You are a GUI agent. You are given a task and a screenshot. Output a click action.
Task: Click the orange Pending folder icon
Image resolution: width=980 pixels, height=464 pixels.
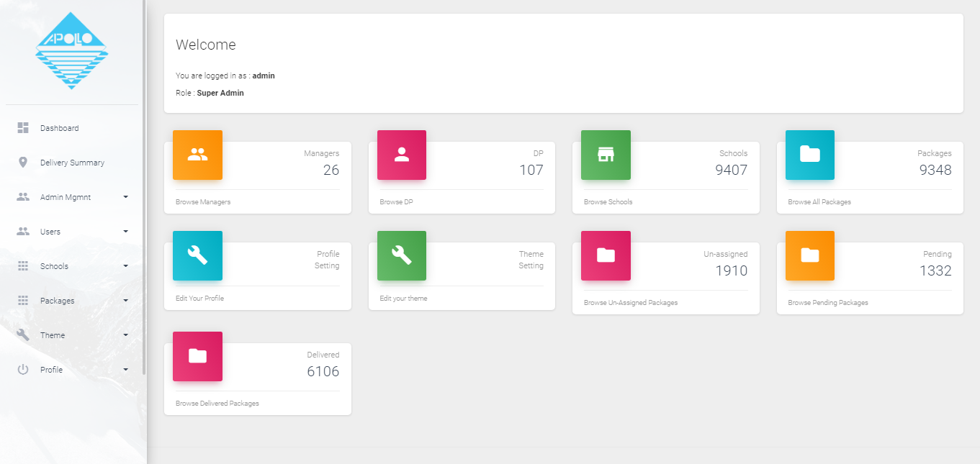(x=810, y=255)
